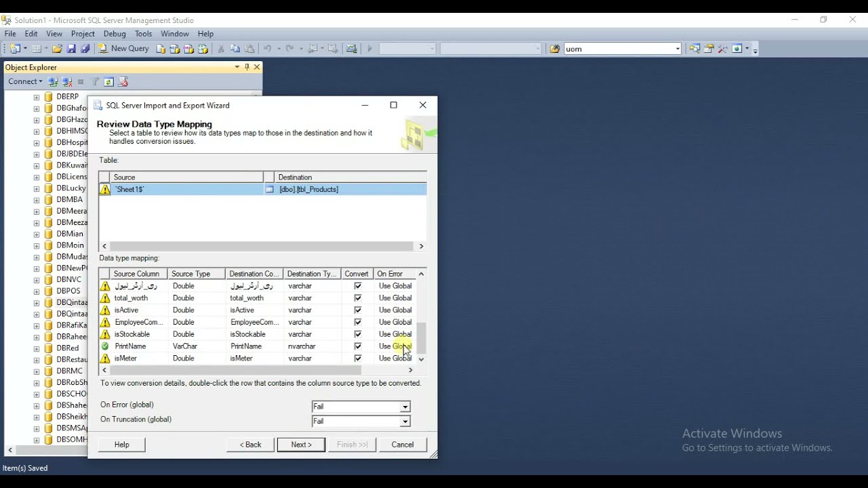
Task: Open the Solution Explorer toolbar icon
Action: (x=694, y=49)
